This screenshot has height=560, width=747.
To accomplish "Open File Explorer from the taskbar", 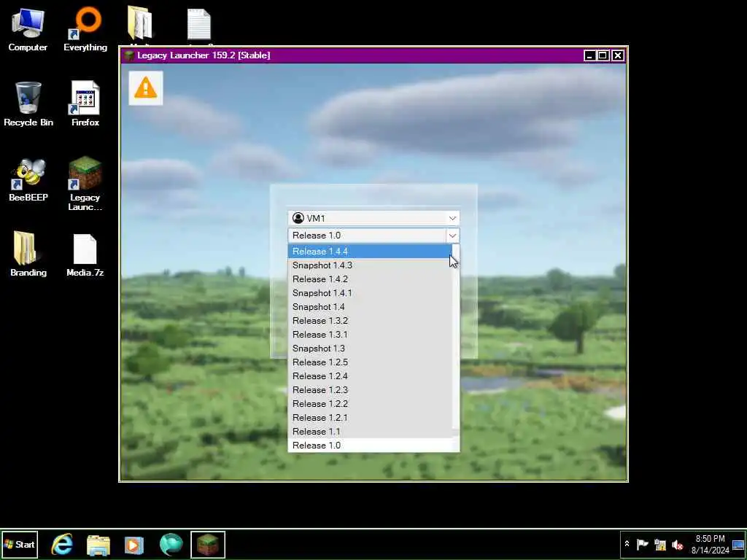I will 98,544.
